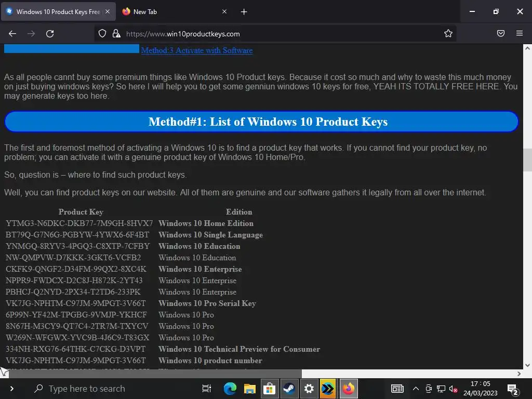Click key YTMG3-N6DKC-DKB77-7M9GH-8HVX7
This screenshot has height=399, width=532.
click(x=79, y=223)
